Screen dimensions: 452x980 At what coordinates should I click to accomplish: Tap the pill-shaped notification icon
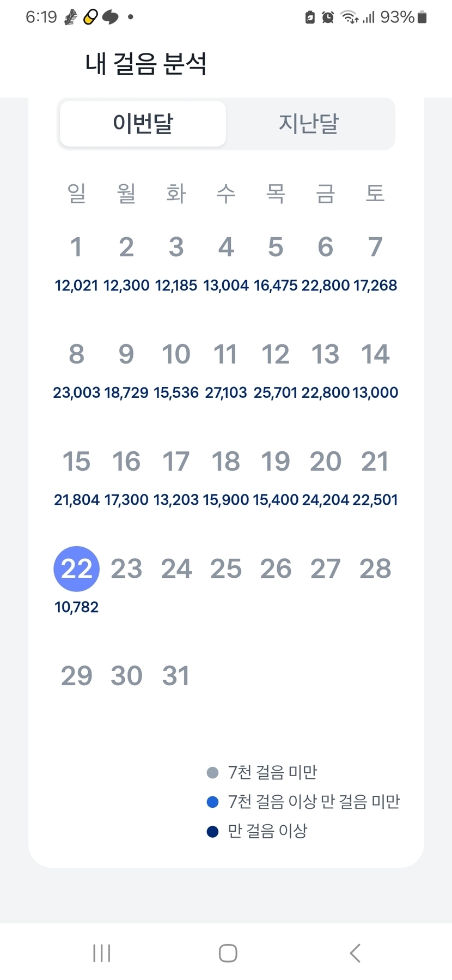coord(90,17)
